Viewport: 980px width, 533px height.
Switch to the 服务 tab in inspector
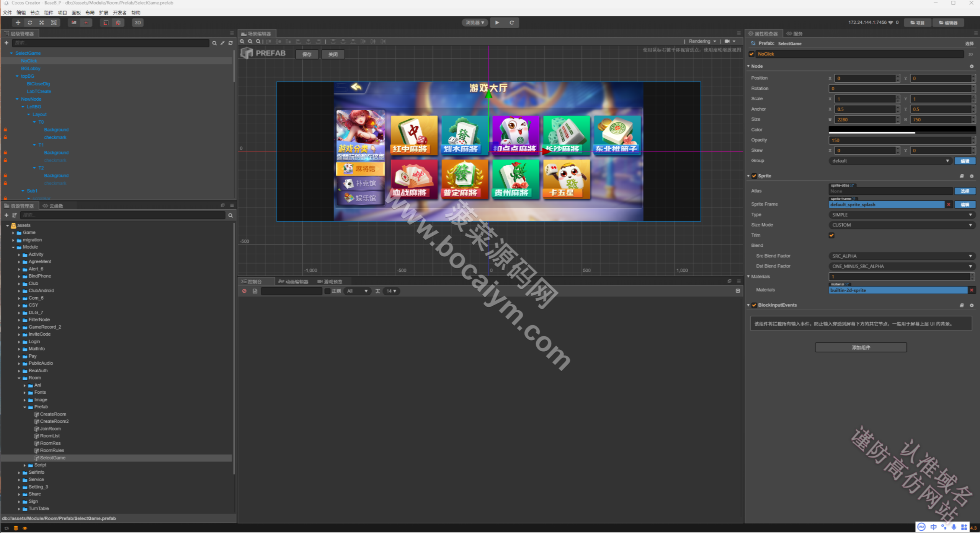coord(794,34)
